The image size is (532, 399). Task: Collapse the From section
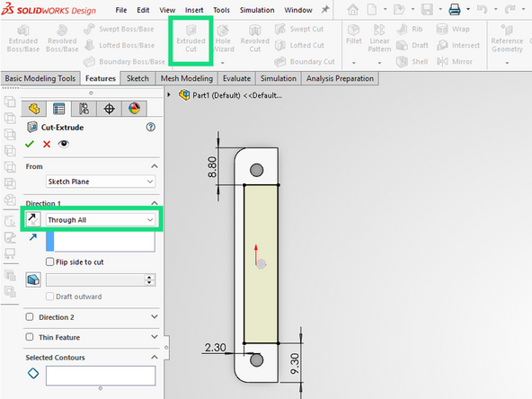coord(155,166)
